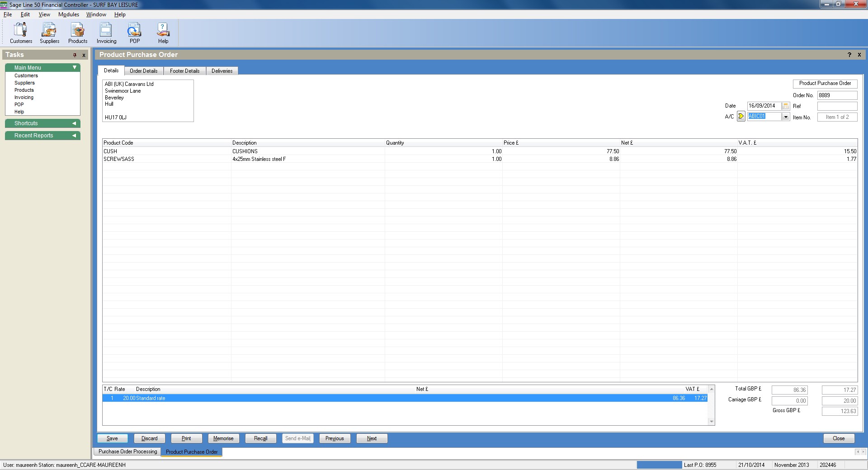This screenshot has width=868, height=470.
Task: Select the Standard rate tax row
Action: pyautogui.click(x=405, y=398)
